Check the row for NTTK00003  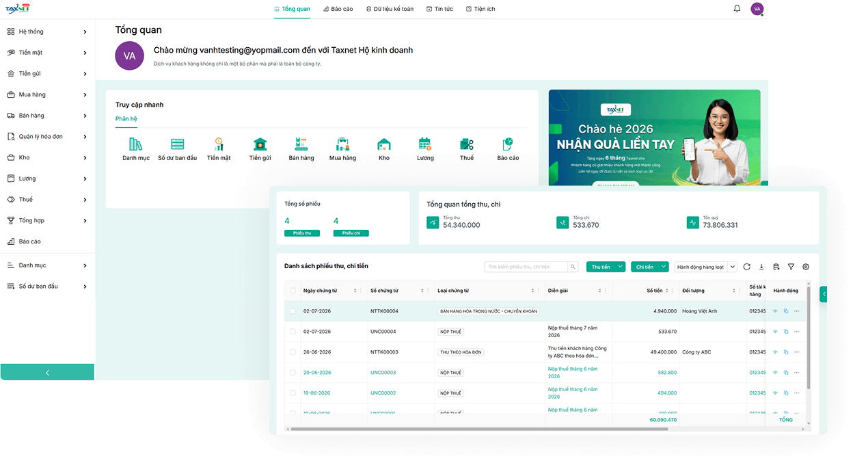[293, 352]
